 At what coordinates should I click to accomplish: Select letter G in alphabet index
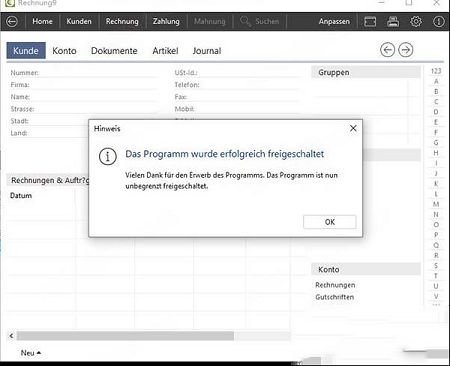pos(436,143)
